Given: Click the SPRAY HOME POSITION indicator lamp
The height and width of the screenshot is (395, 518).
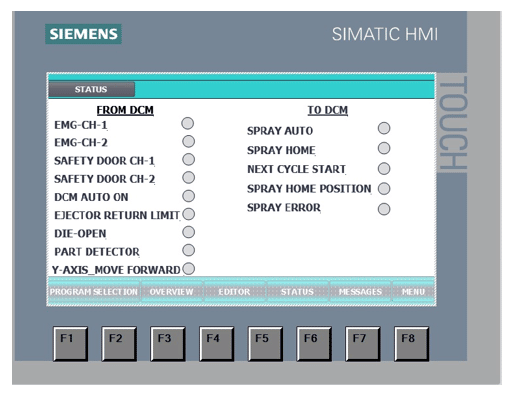Looking at the screenshot, I should coord(384,189).
